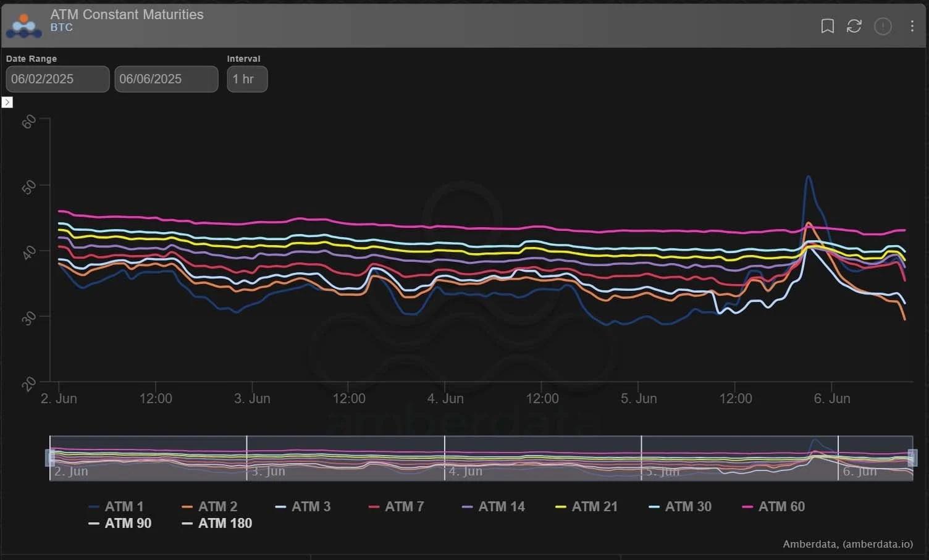Expand side panel with small arrow button

pyautogui.click(x=7, y=102)
